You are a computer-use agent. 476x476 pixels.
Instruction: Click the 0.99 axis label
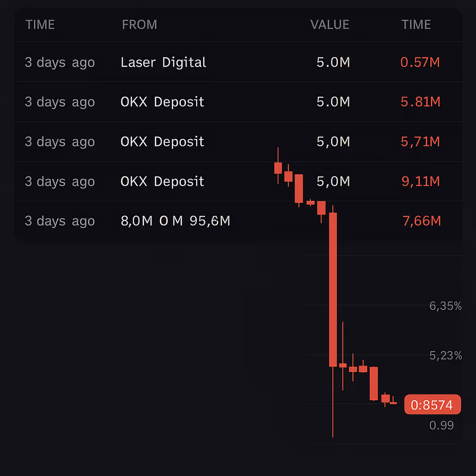tap(441, 426)
